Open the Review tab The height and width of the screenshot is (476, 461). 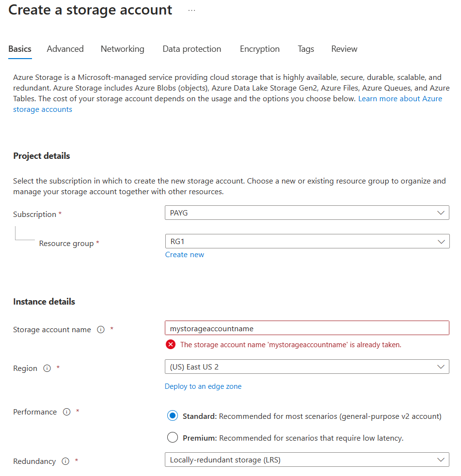point(344,49)
